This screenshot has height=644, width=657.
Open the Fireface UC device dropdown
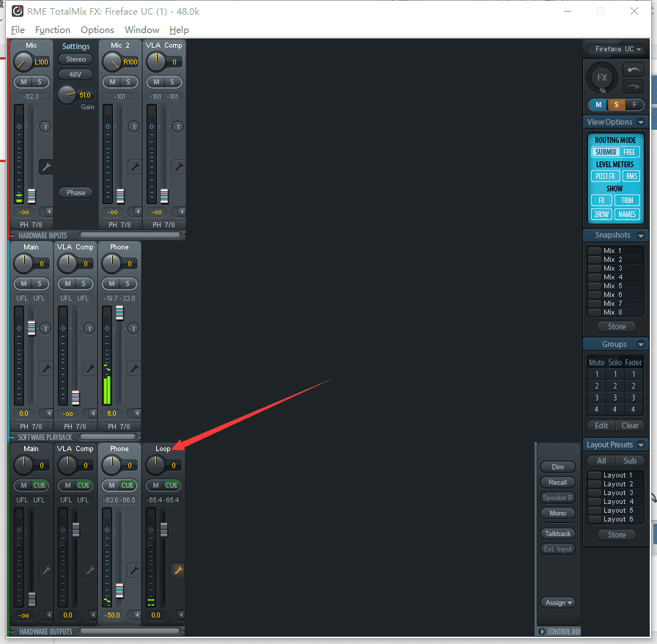pos(615,49)
